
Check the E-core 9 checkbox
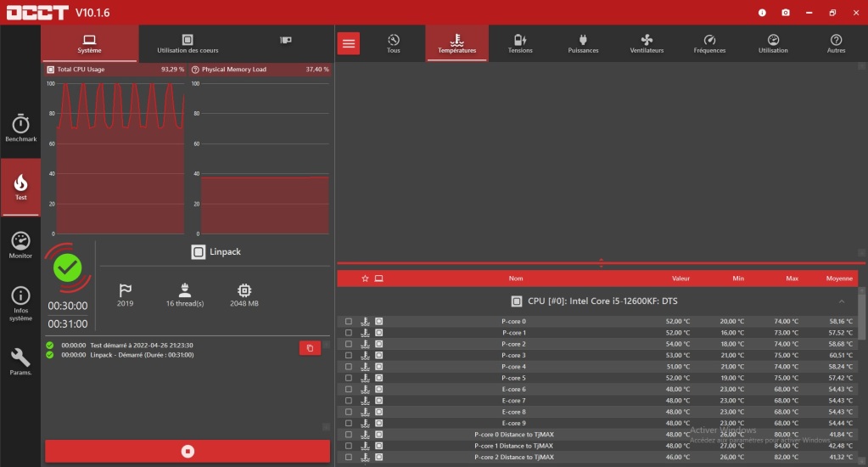click(x=348, y=423)
